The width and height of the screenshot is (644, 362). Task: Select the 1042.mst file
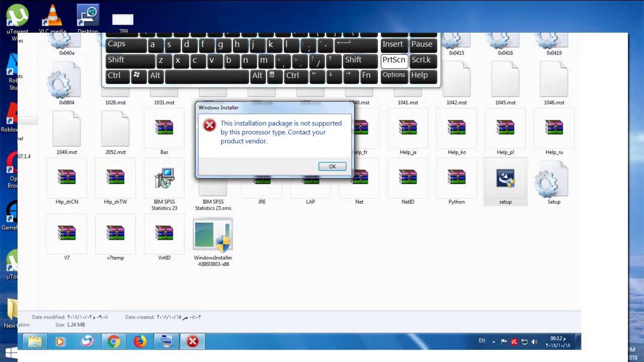pyautogui.click(x=456, y=83)
